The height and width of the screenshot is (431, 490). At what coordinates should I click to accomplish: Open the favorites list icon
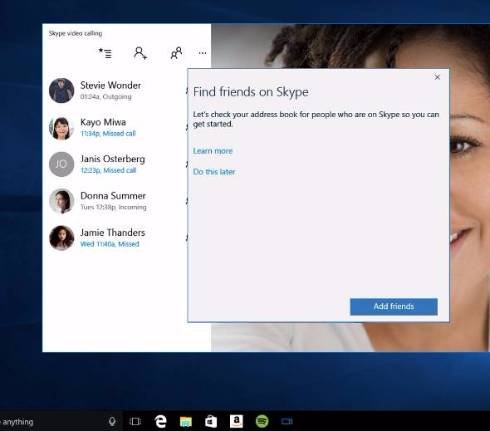105,53
